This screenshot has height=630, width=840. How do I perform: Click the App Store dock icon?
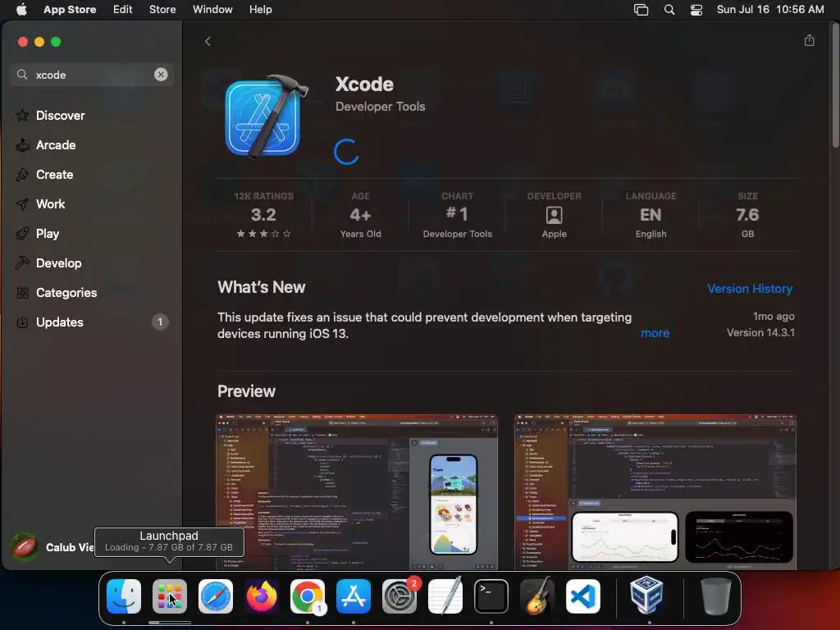354,596
